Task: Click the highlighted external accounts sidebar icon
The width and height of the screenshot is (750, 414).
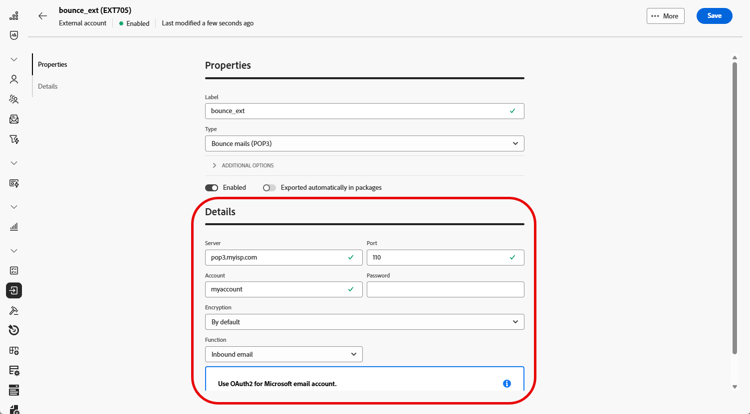Action: coord(14,290)
